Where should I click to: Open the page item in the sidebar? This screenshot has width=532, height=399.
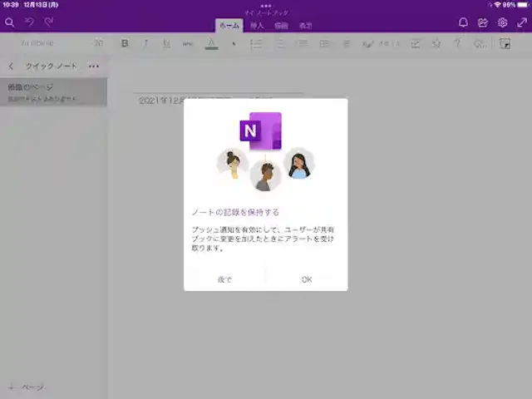pyautogui.click(x=53, y=92)
